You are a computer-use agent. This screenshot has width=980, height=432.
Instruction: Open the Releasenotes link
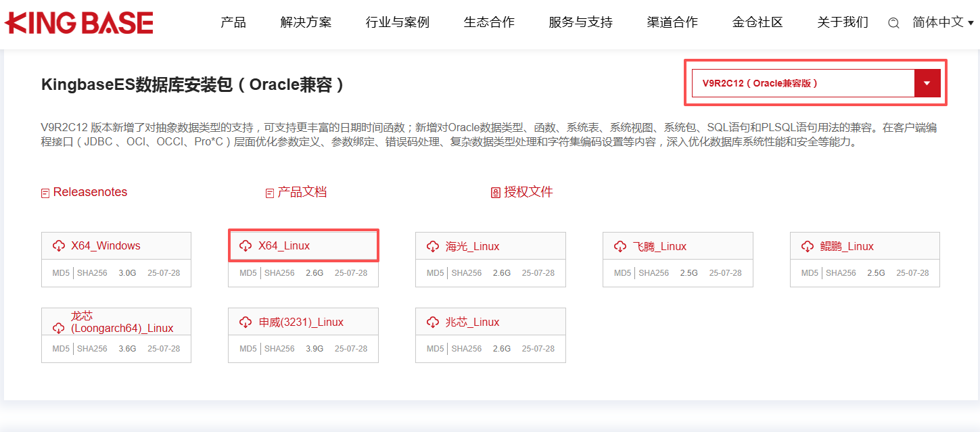(x=90, y=192)
